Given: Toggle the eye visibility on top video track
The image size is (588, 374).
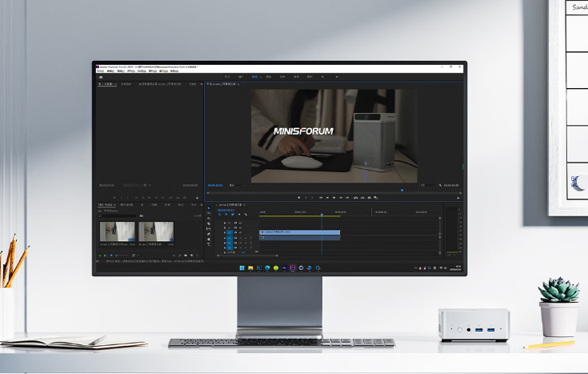Looking at the screenshot, I should (242, 223).
